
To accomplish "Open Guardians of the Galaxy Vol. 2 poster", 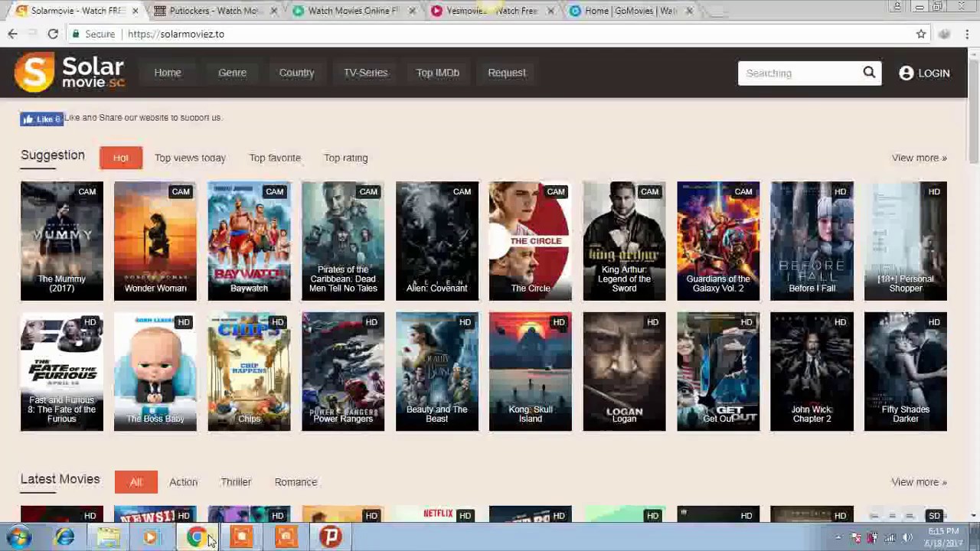I will click(x=718, y=241).
